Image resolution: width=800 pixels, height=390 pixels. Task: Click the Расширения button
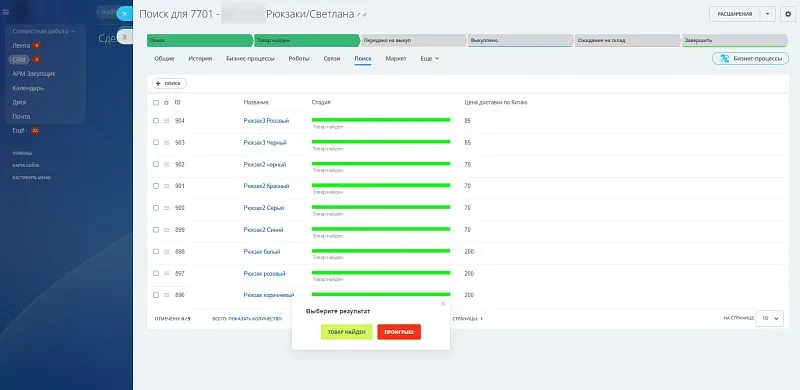click(x=735, y=14)
